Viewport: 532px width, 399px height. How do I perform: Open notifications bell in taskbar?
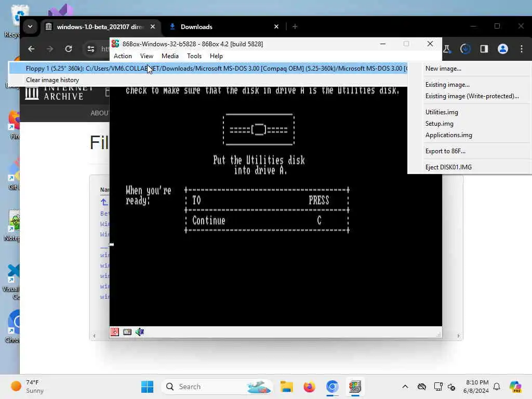tap(497, 387)
